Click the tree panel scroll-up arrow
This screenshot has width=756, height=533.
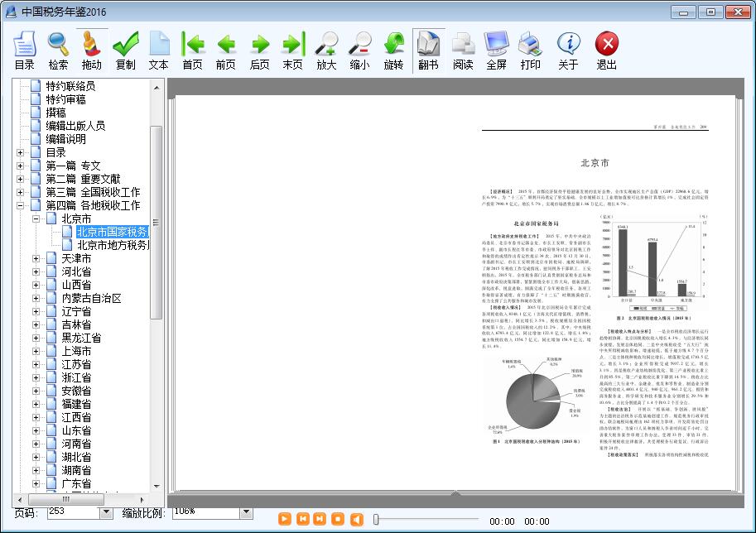[156, 88]
